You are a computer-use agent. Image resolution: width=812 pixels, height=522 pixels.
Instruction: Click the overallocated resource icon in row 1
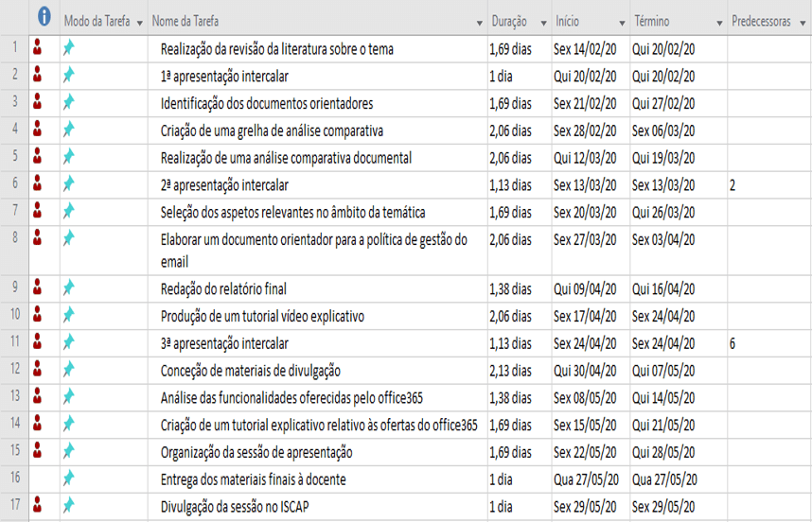(38, 49)
